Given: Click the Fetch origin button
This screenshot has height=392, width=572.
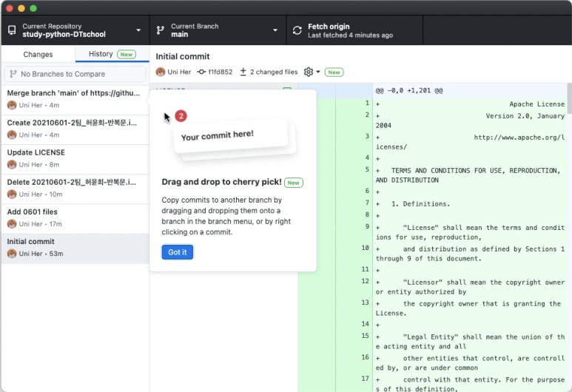Looking at the screenshot, I should click(354, 30).
